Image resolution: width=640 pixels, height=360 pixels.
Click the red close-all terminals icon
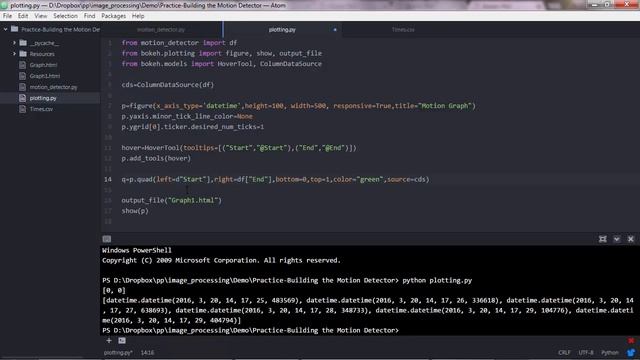point(631,340)
